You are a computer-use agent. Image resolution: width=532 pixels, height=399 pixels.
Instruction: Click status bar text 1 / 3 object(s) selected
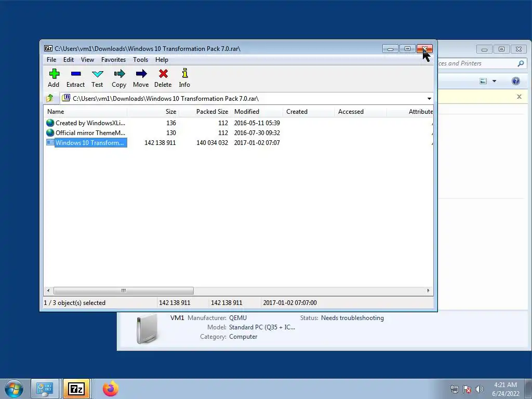click(75, 303)
